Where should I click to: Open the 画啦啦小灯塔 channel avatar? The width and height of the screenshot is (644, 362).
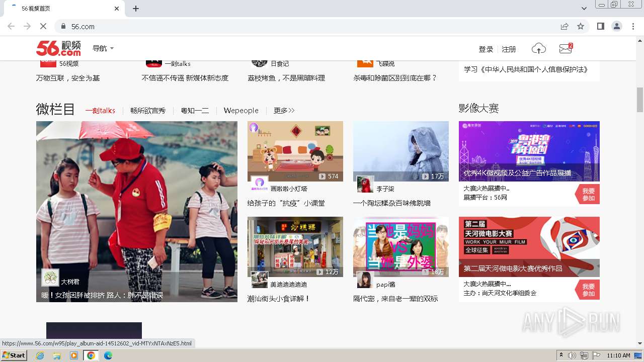(260, 185)
